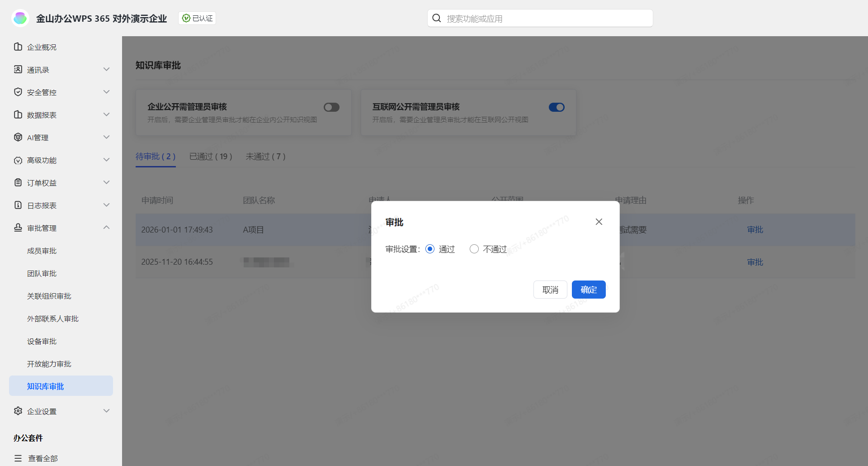Click the A项目 team name cell
Screen dimensions: 868x466
[253, 230]
